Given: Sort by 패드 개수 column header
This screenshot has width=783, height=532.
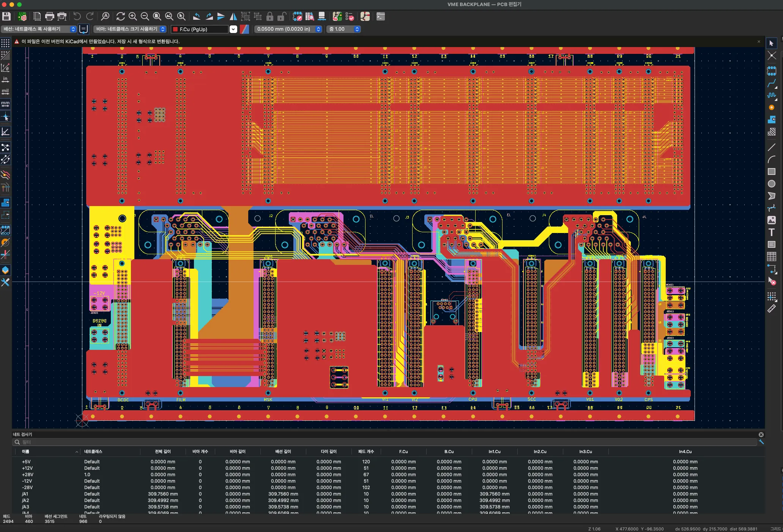Looking at the screenshot, I should (x=366, y=452).
